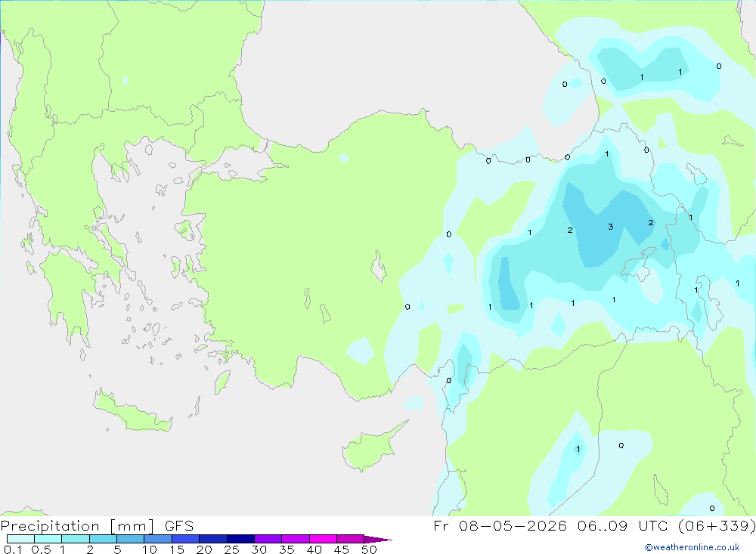Click legend tick label "45"
This screenshot has width=756, height=554.
point(342,549)
